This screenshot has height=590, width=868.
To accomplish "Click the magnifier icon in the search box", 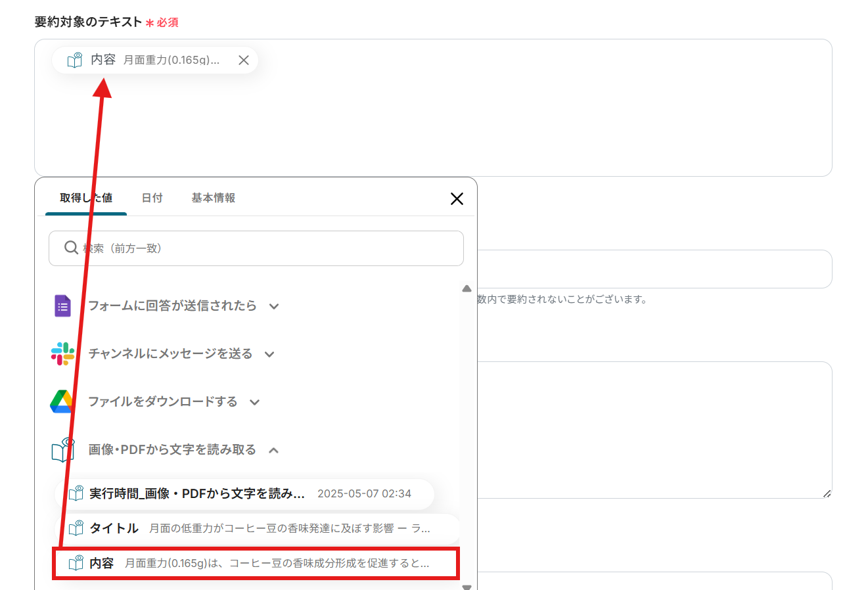I will [71, 248].
